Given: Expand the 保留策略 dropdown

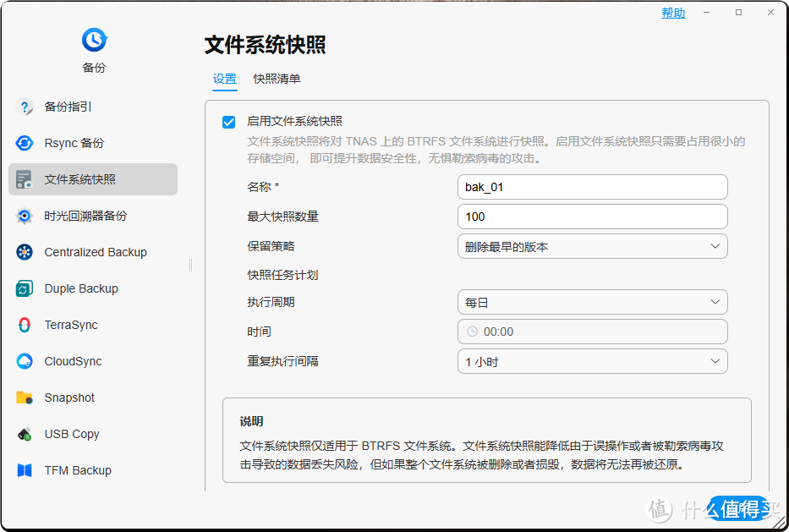Looking at the screenshot, I should coord(592,247).
